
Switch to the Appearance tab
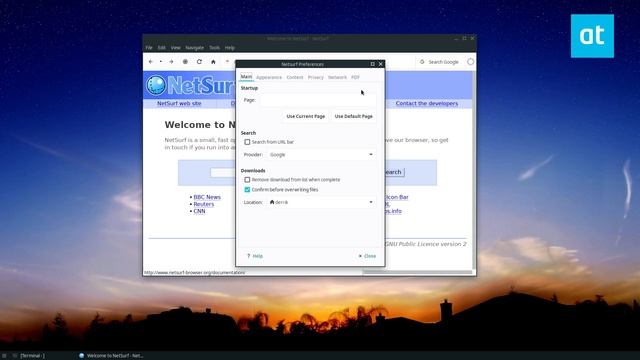click(269, 77)
